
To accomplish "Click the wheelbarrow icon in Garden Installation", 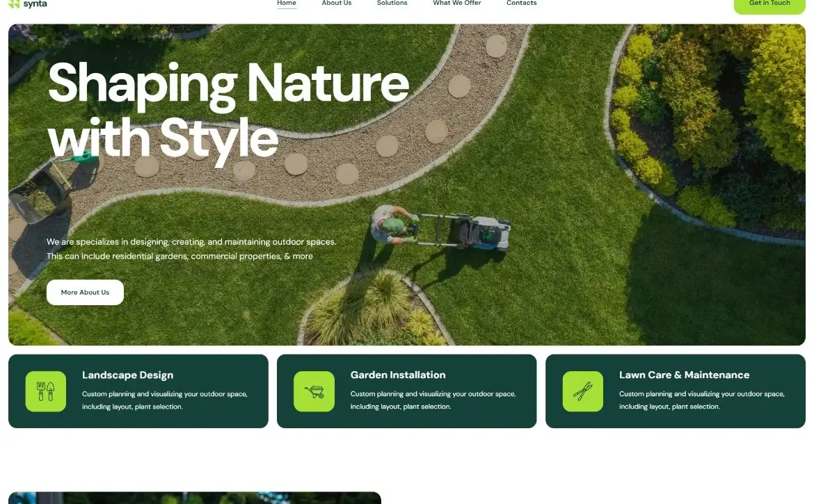I will pyautogui.click(x=314, y=391).
